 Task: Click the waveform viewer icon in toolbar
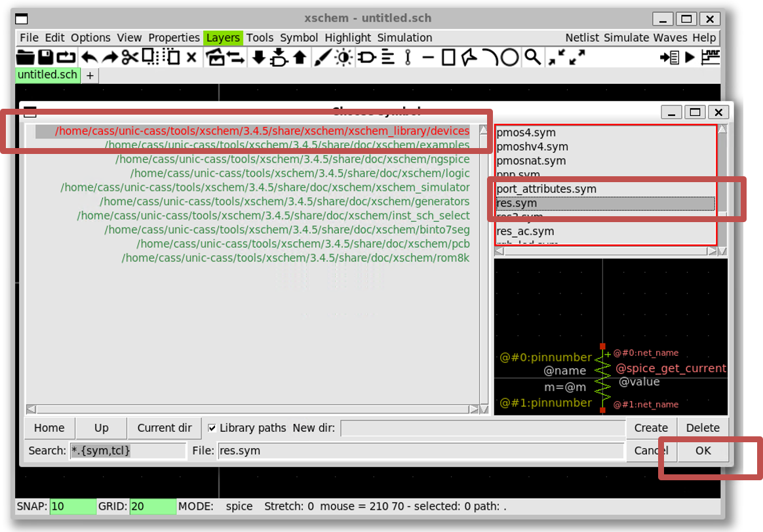point(710,58)
